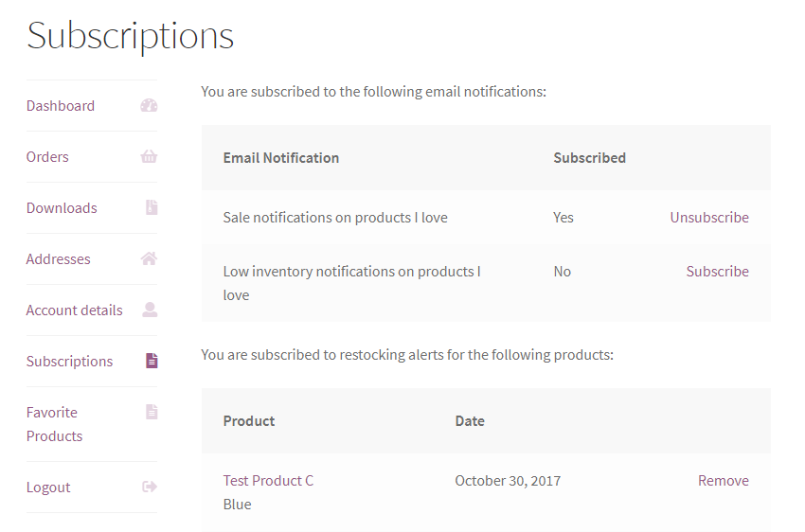
Task: Navigate to the Addresses menu link
Action: coord(59,259)
